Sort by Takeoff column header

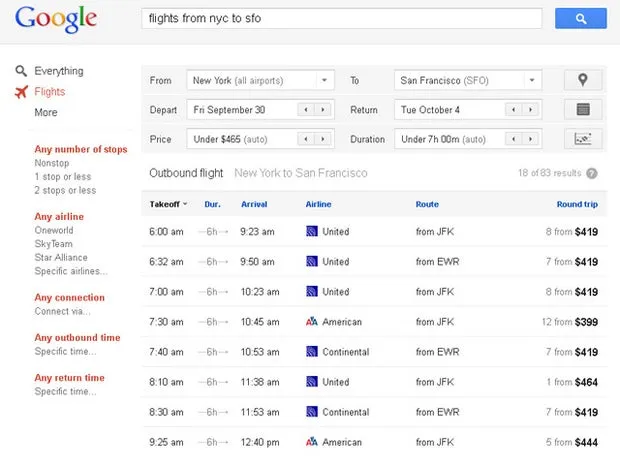[168, 204]
